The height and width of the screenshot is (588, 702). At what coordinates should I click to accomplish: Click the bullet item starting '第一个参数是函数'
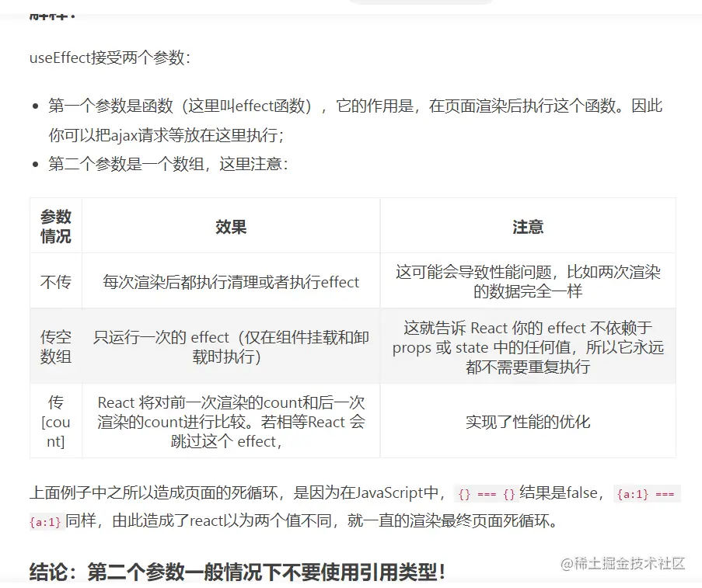pyautogui.click(x=355, y=120)
